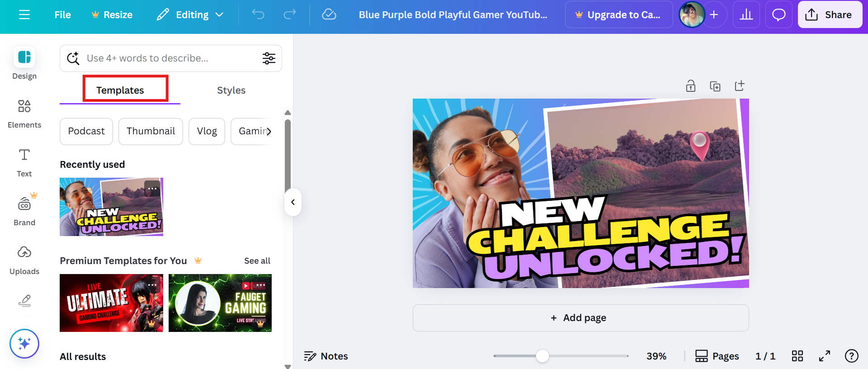
Task: Lock the page with padlock icon
Action: (x=690, y=86)
